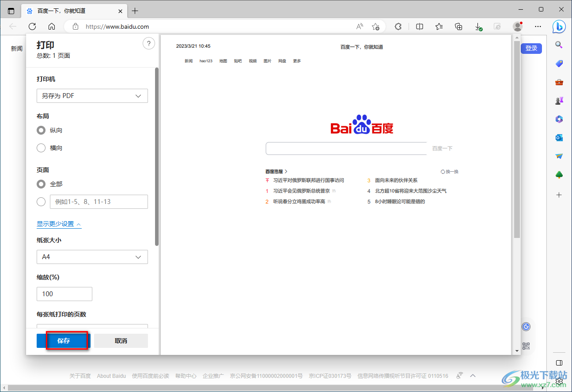This screenshot has height=392, width=572.
Task: Open the 打印机 dropdown showing 另存为 PDF
Action: point(92,96)
